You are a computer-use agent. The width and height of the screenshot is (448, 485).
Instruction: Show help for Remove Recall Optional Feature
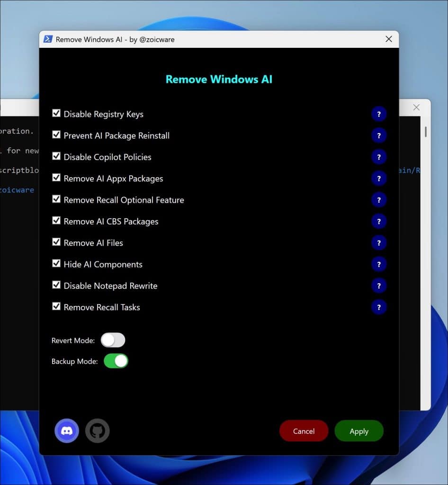(379, 199)
